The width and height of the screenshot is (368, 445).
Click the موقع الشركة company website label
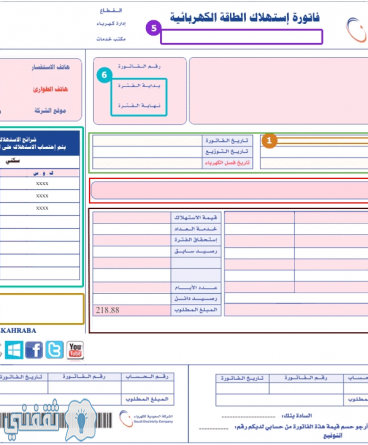pos(50,110)
